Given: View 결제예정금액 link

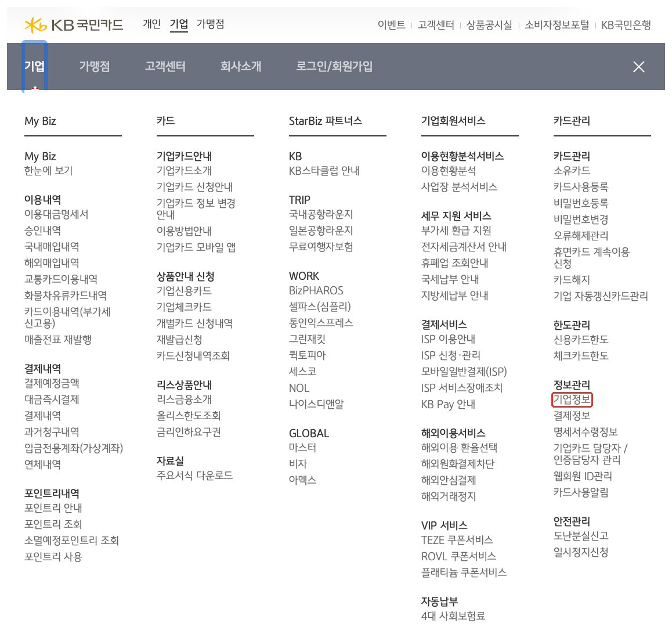Looking at the screenshot, I should 52,383.
